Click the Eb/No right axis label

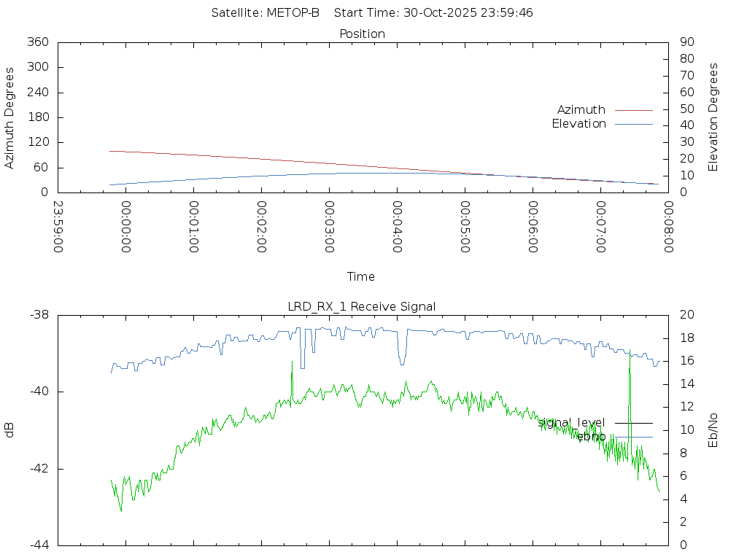(x=713, y=430)
